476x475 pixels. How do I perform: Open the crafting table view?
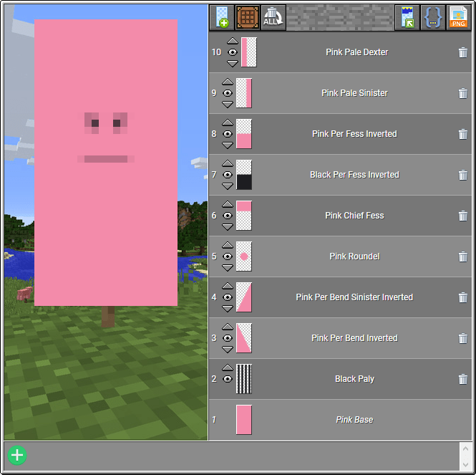pyautogui.click(x=247, y=17)
